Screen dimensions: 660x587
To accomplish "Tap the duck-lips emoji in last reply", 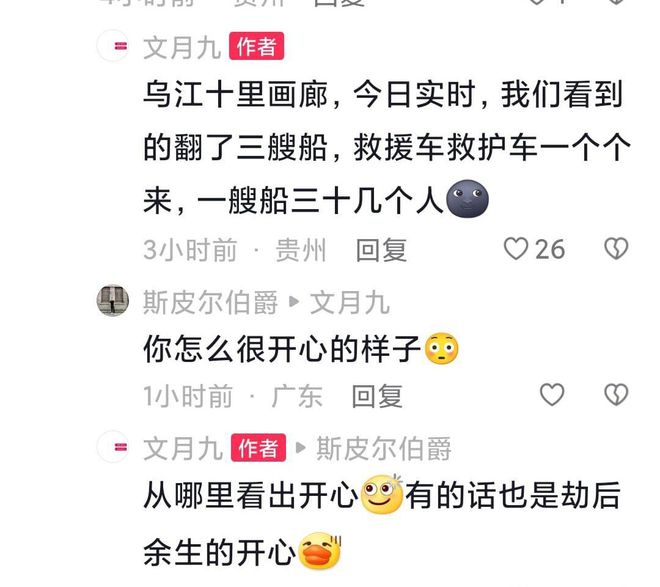I will 319,551.
